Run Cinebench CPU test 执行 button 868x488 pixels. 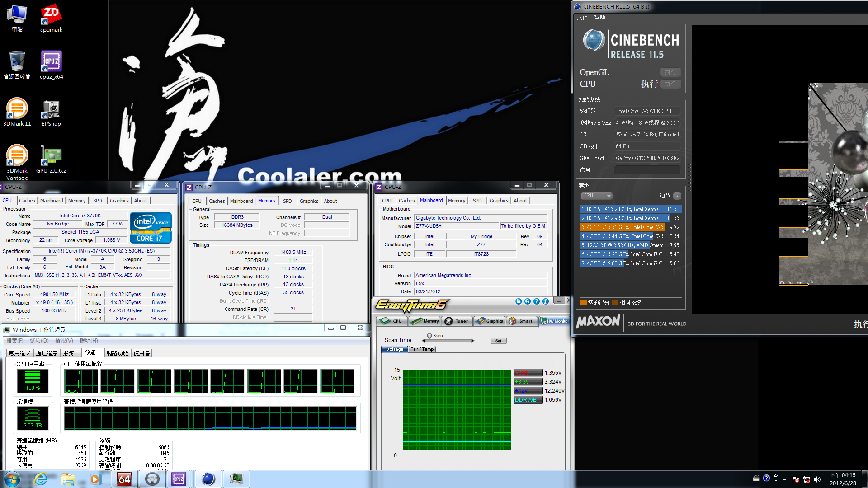pyautogui.click(x=670, y=84)
